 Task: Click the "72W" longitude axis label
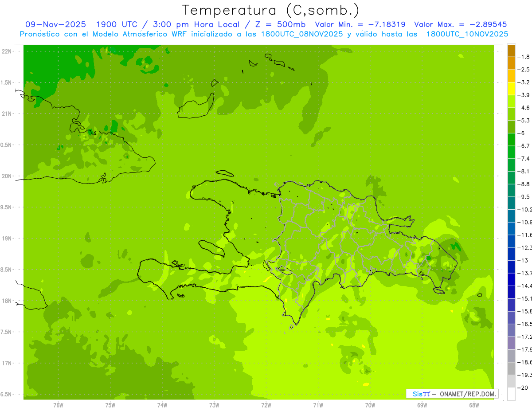[266, 405]
